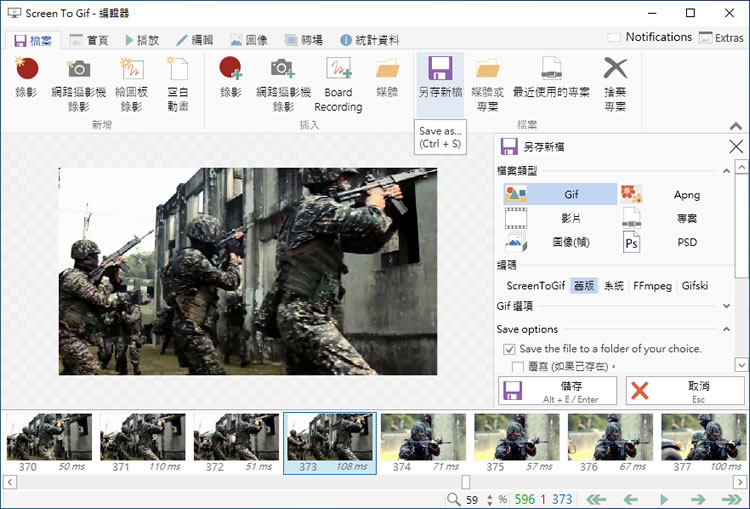Switch to the 轉場 Transitions tab
Screen dimensions: 750x509
(x=304, y=40)
